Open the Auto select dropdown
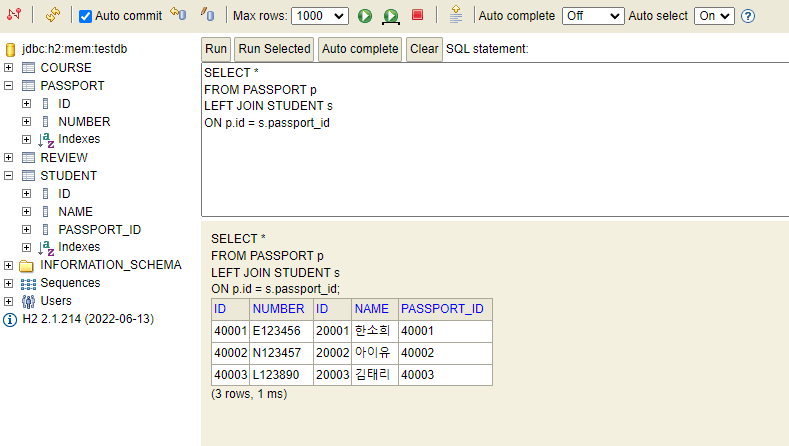 click(x=714, y=16)
